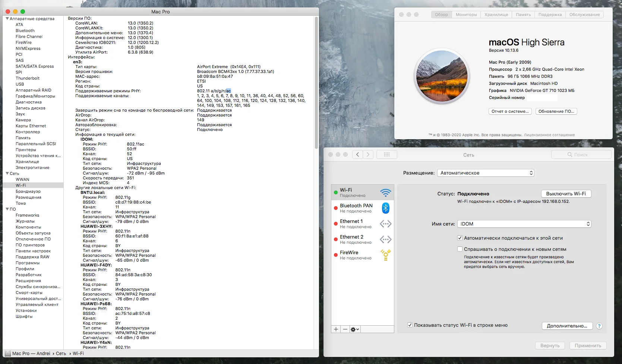Viewport: 622px width, 364px height.
Task: Add a new network service with plus
Action: [336, 329]
